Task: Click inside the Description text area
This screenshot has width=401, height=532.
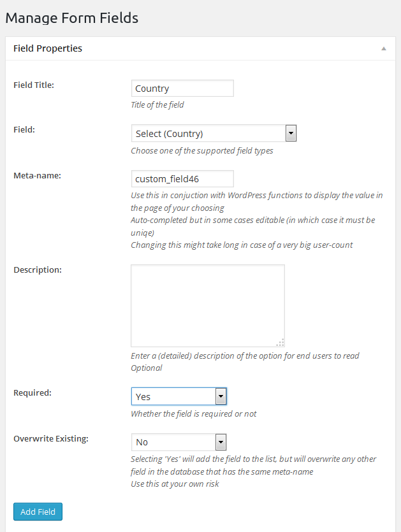Action: (207, 306)
